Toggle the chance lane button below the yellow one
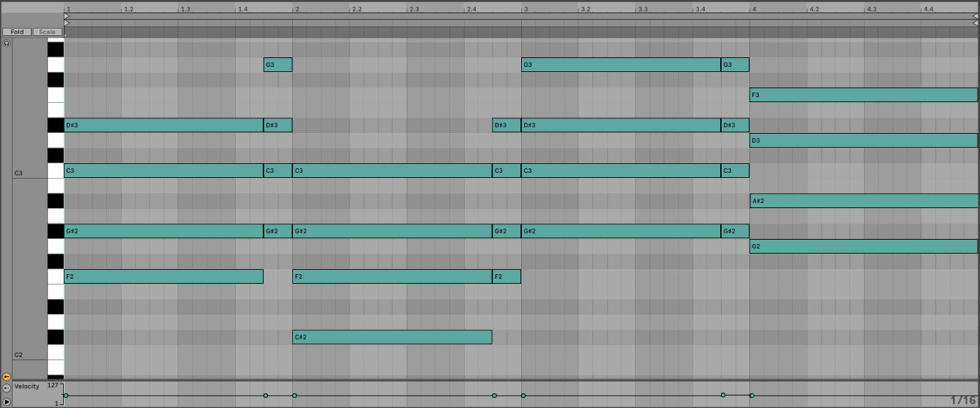This screenshot has height=408, width=980. (x=7, y=388)
